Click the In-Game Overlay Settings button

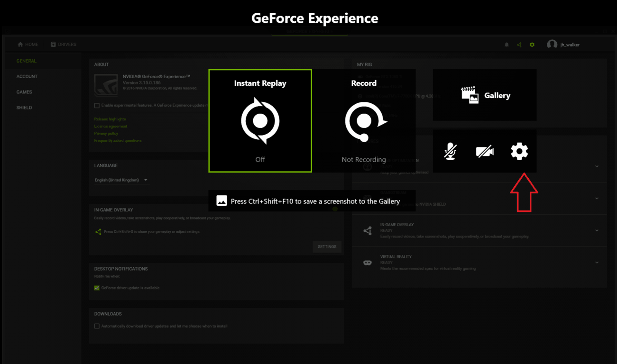(327, 246)
